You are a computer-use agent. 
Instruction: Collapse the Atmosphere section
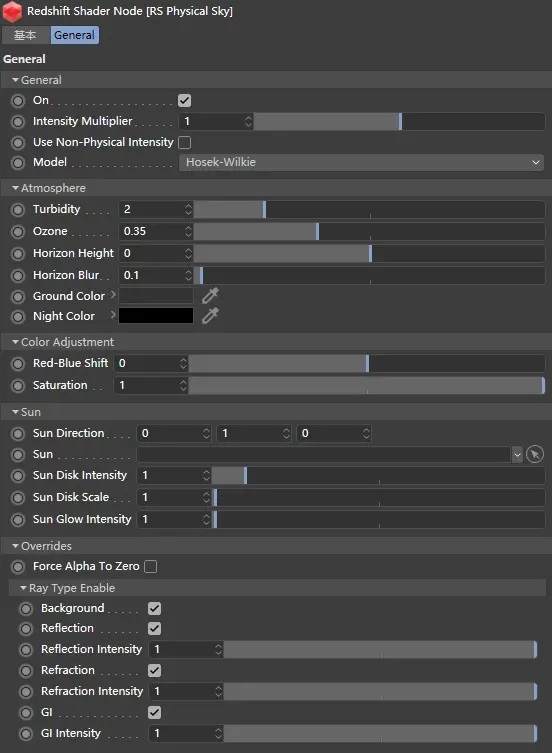[x=15, y=188]
